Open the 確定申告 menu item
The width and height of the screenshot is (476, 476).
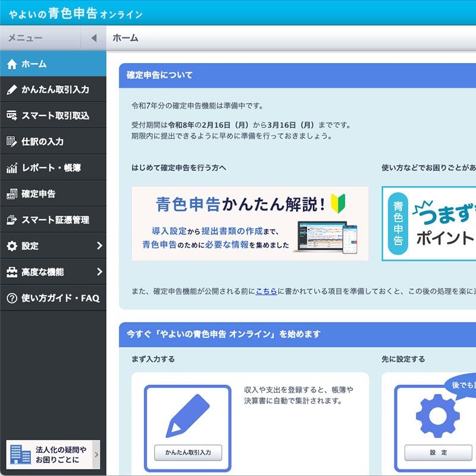click(39, 194)
